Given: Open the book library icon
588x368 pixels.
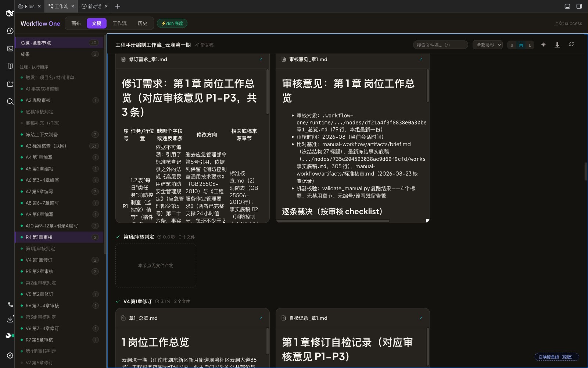Looking at the screenshot, I should [x=10, y=66].
